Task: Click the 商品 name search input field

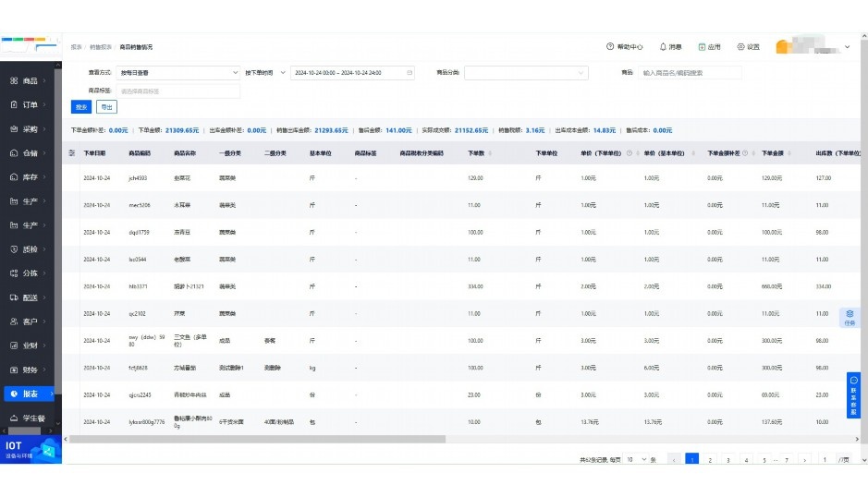Action: (x=691, y=72)
